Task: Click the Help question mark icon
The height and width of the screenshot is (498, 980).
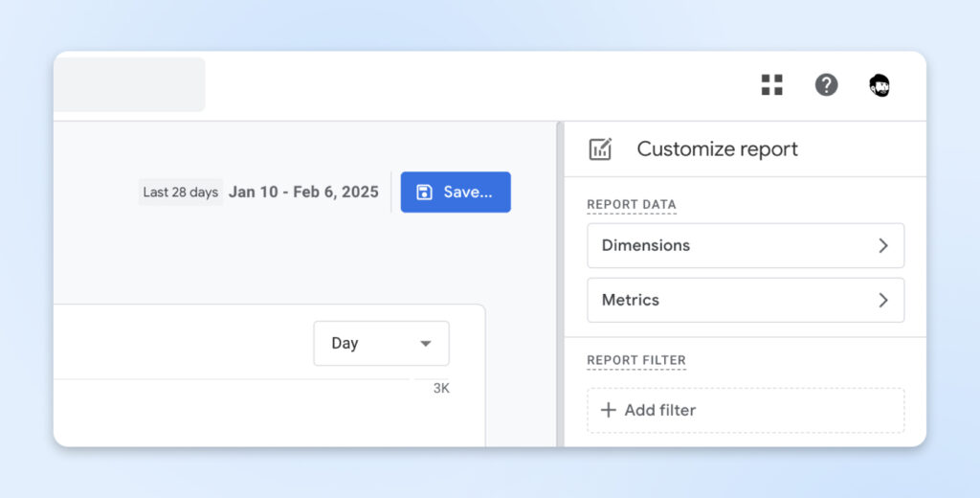Action: [x=826, y=85]
